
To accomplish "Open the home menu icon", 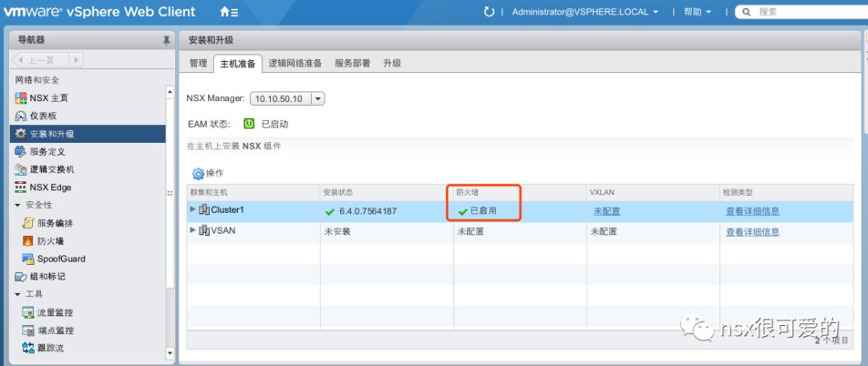I will 229,11.
